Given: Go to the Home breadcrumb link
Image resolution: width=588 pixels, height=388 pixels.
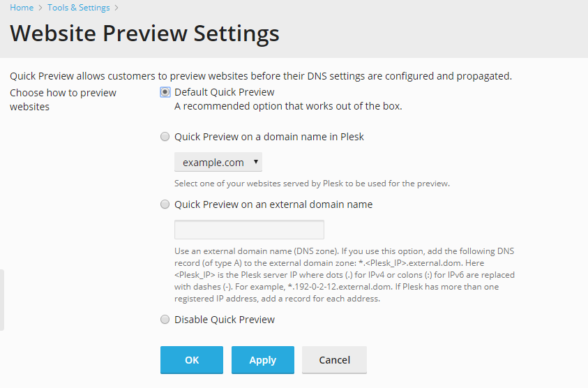Looking at the screenshot, I should tap(21, 8).
